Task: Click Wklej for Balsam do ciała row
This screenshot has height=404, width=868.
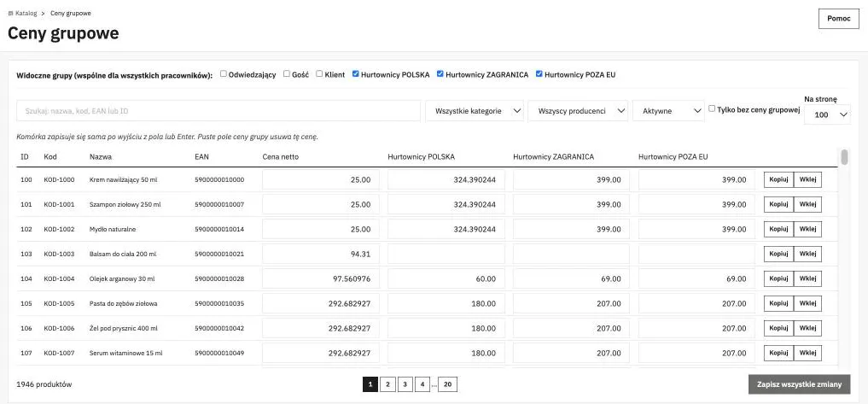Action: pyautogui.click(x=807, y=254)
